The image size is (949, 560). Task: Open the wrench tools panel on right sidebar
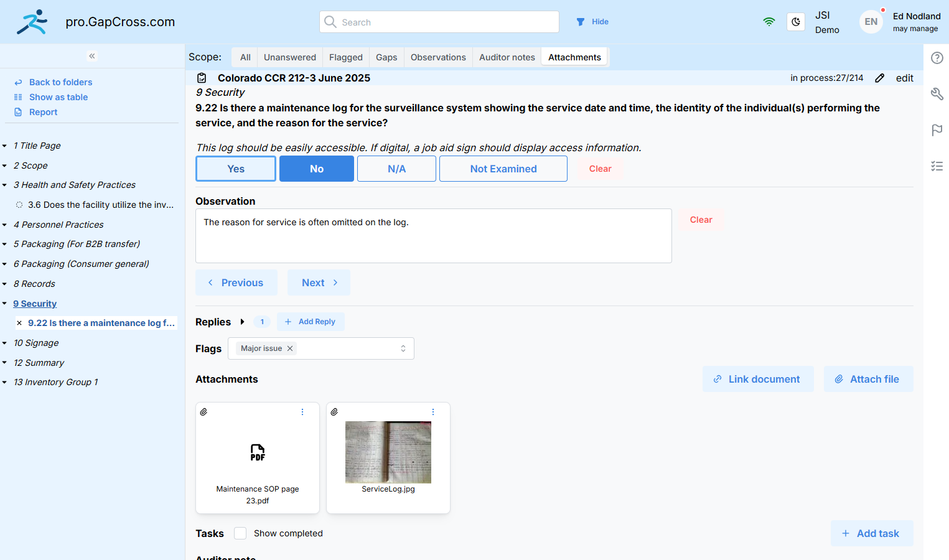tap(937, 93)
